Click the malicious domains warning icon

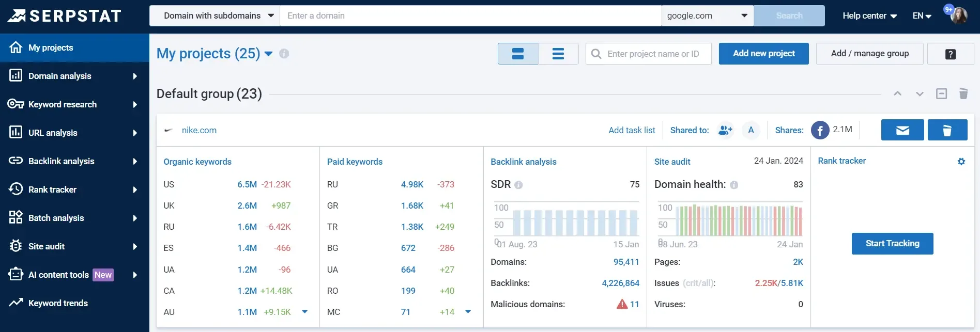[x=622, y=304]
